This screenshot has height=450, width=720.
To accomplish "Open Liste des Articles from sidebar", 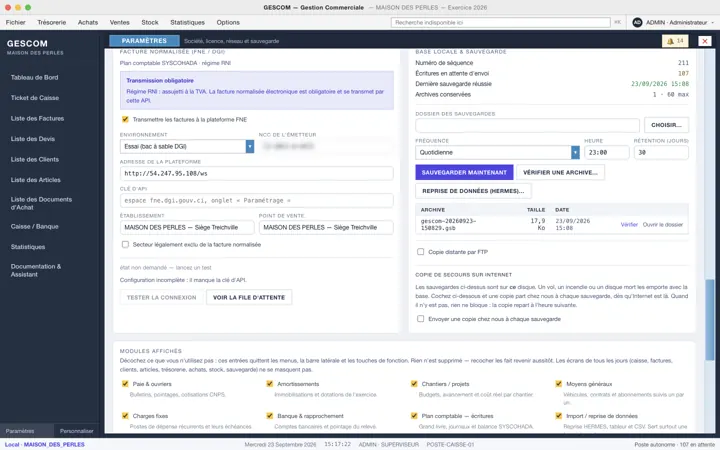I will click(36, 180).
